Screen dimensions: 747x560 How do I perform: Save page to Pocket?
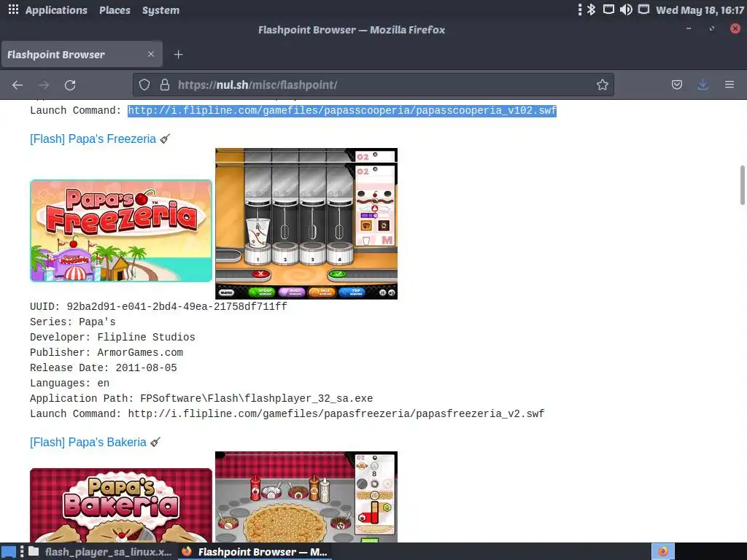click(676, 85)
